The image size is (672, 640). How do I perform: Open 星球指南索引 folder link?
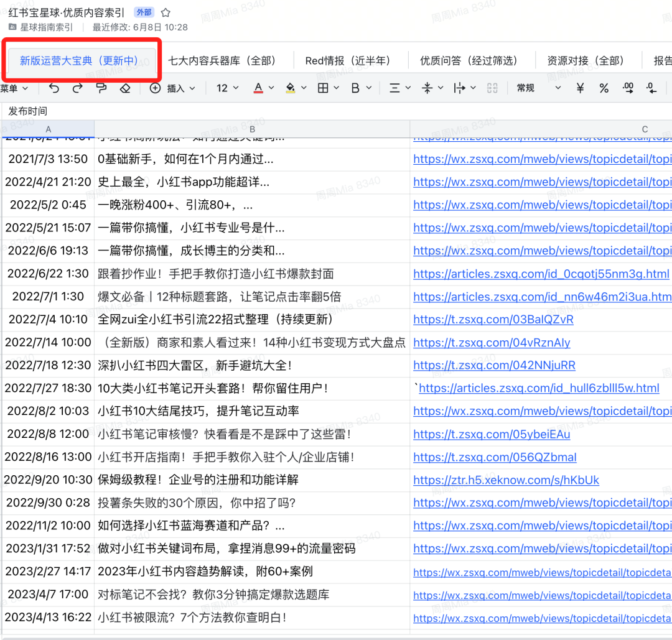tap(46, 27)
